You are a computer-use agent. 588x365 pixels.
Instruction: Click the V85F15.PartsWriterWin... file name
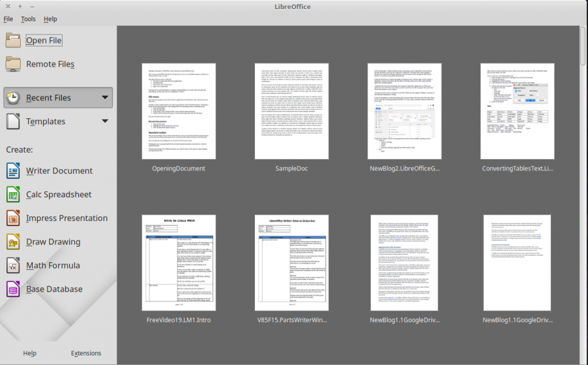tap(292, 320)
